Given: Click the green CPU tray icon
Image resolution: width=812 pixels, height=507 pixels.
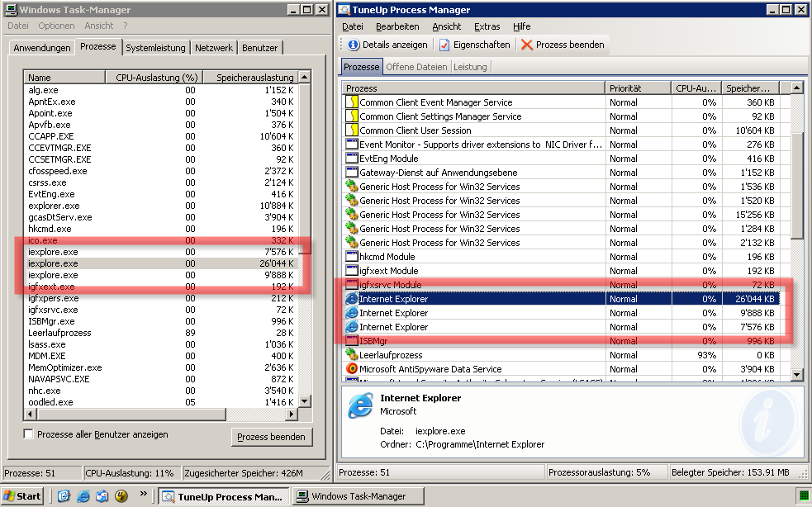Looking at the screenshot, I should click(803, 496).
